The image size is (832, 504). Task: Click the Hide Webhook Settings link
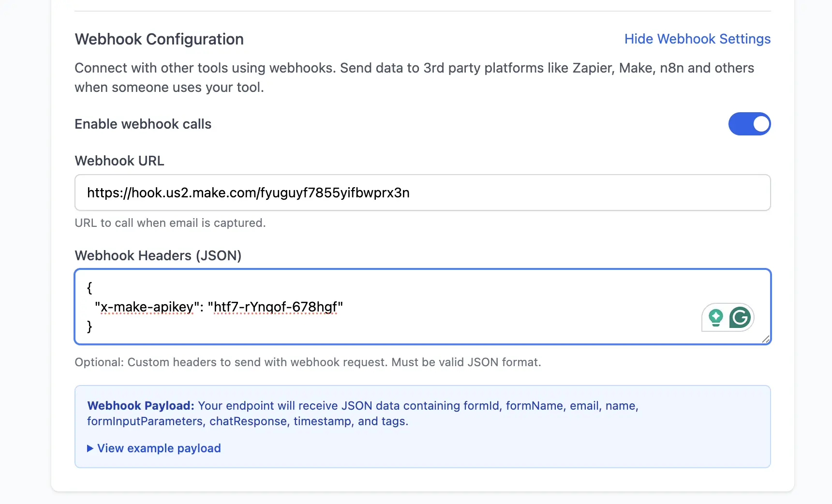pos(697,39)
